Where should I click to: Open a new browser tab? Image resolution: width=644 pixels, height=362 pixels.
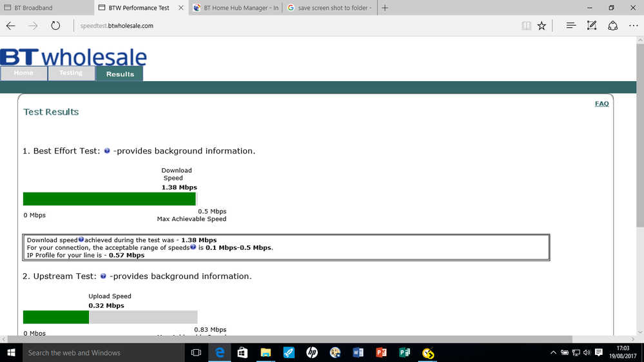click(x=385, y=8)
